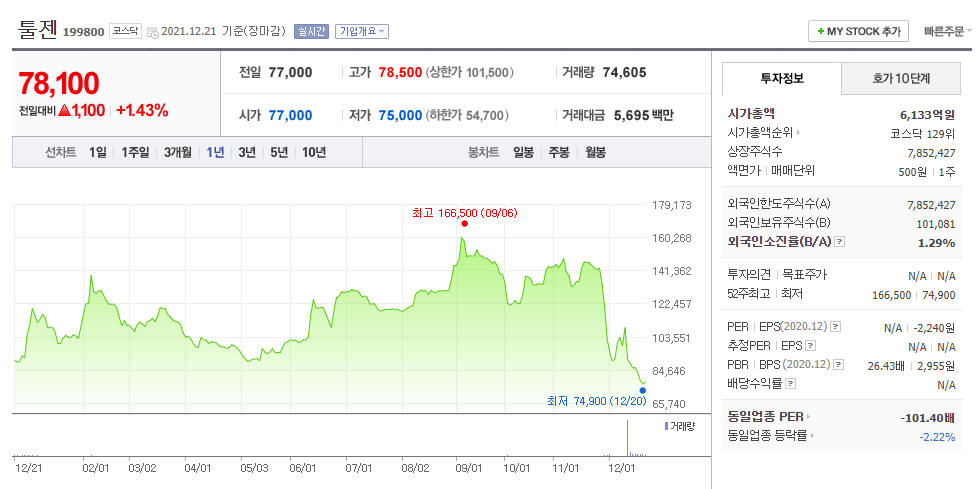
Task: Toggle the 실시간 realtime badge
Action: [311, 31]
